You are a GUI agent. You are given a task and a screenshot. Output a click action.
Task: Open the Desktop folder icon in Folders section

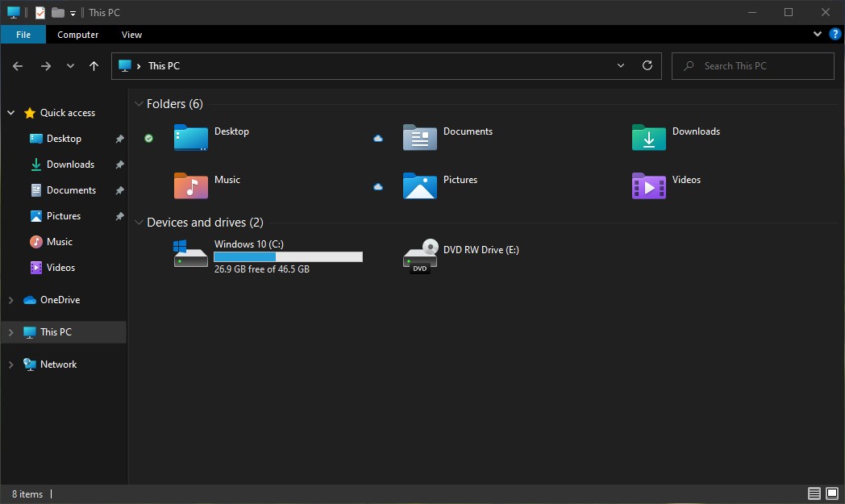[x=191, y=137]
